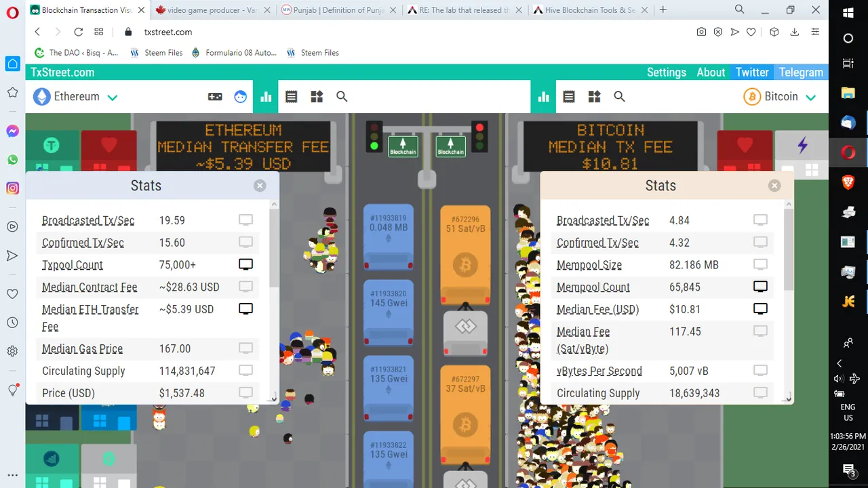Click the blue character face icon

(x=241, y=97)
